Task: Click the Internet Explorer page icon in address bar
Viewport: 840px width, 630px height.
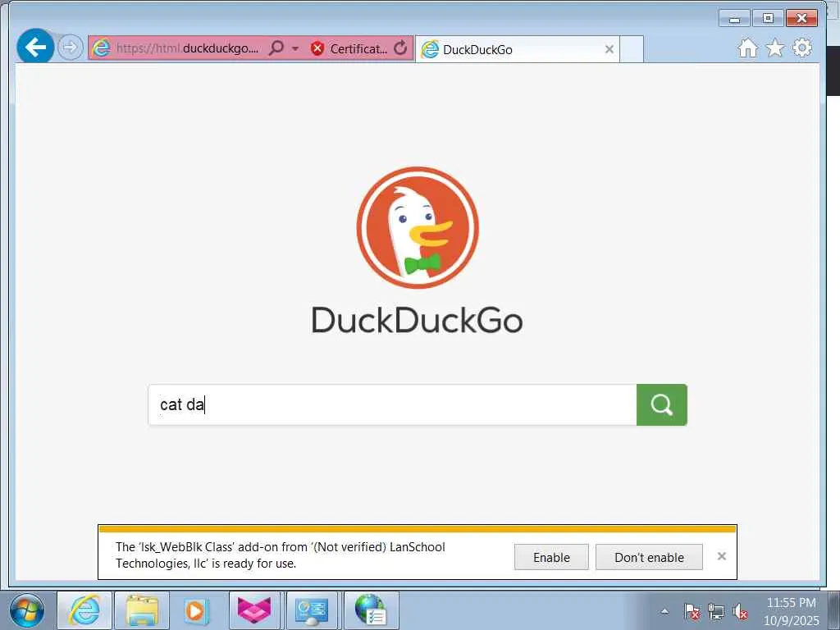Action: click(101, 48)
